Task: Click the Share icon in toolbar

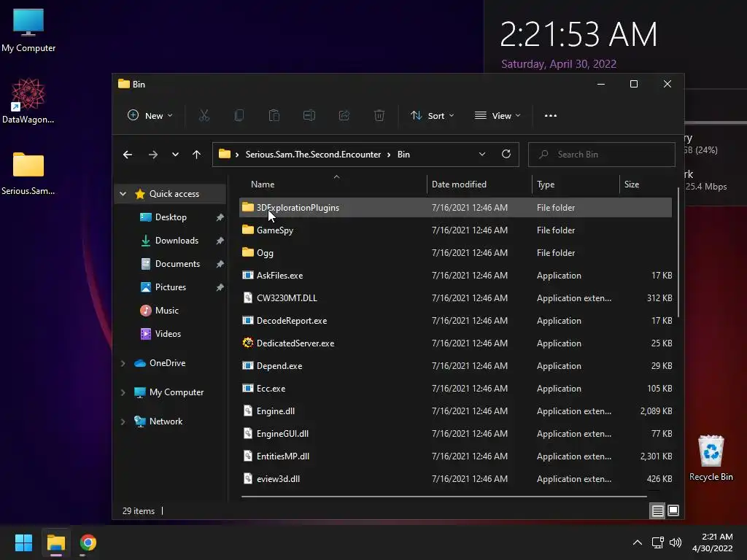Action: pos(344,115)
